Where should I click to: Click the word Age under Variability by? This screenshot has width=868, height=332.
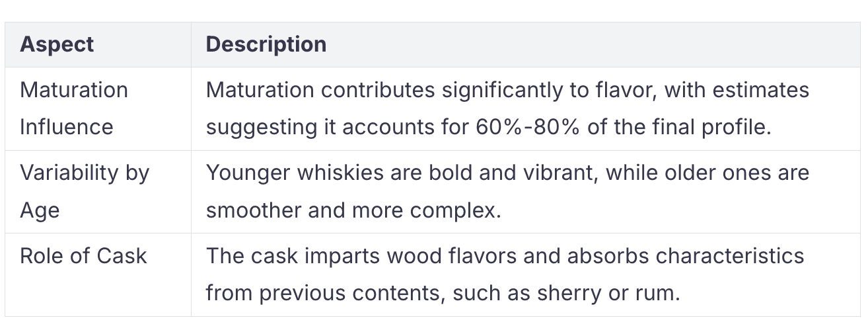pos(40,212)
